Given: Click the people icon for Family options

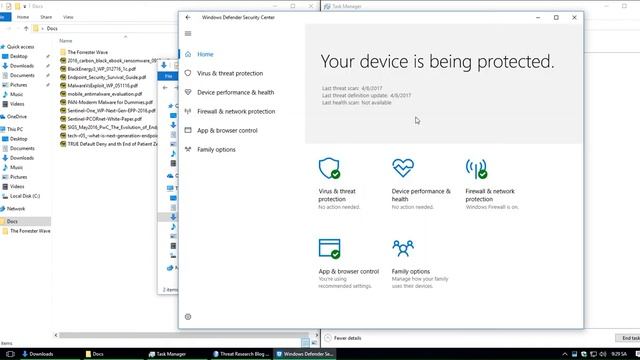Looking at the screenshot, I should coord(403,248).
